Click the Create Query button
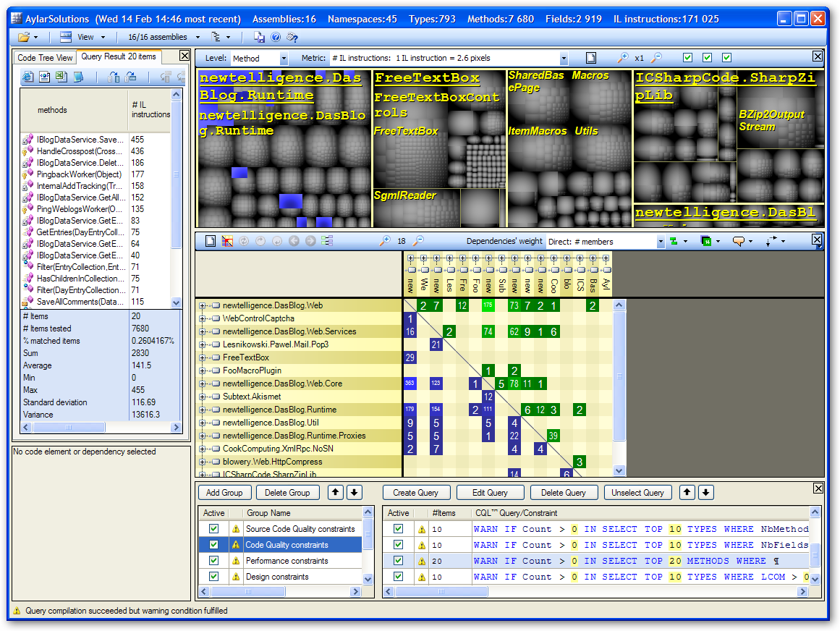Screen dimensions: 840x631 [416, 492]
